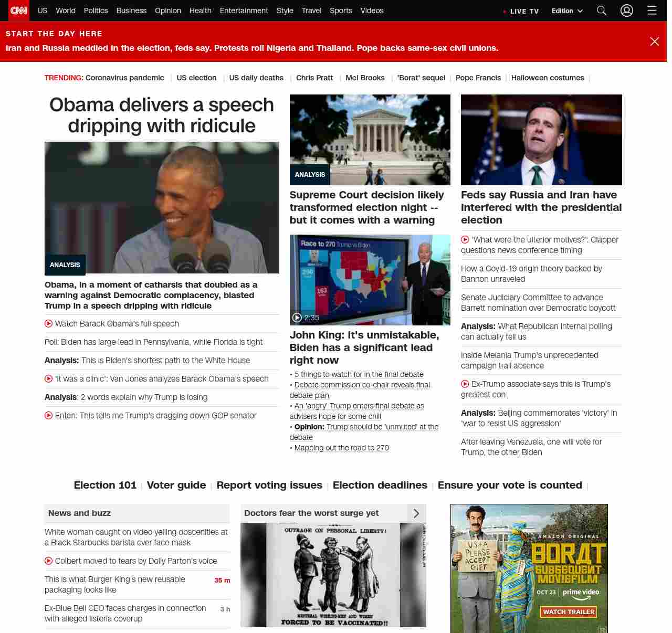Open Mapping out the road to 270
The width and height of the screenshot is (672, 633).
pyautogui.click(x=341, y=448)
